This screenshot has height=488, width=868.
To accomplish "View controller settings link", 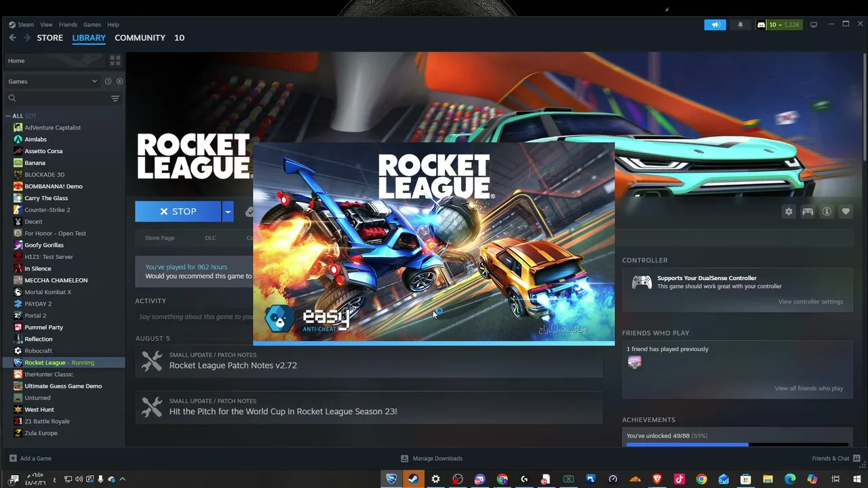I will tap(810, 302).
